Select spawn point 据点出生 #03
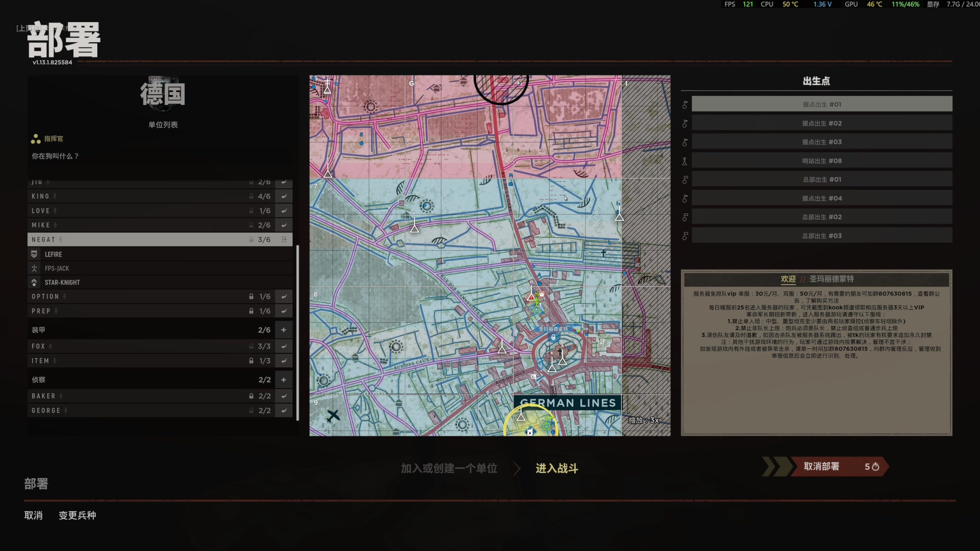 (822, 142)
